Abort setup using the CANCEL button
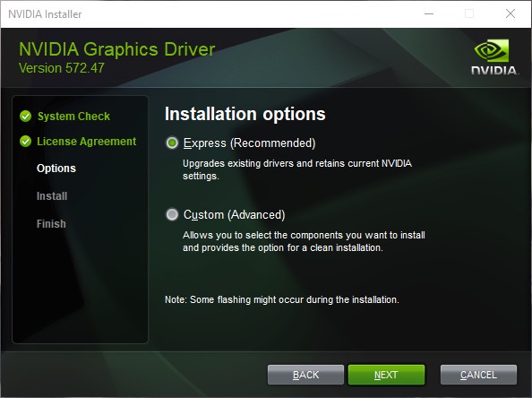Viewport: 532px width, 398px height. tap(478, 375)
